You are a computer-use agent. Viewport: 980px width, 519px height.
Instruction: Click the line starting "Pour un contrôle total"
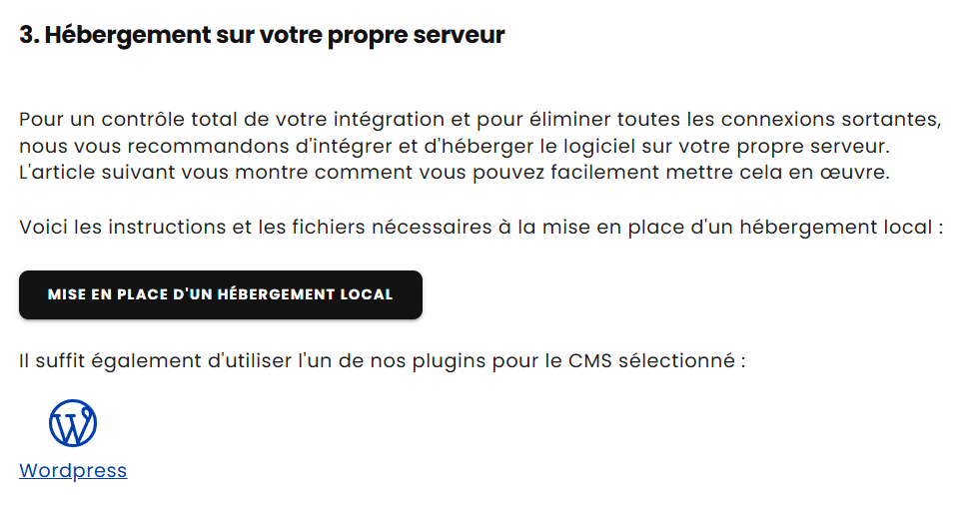pyautogui.click(x=480, y=120)
